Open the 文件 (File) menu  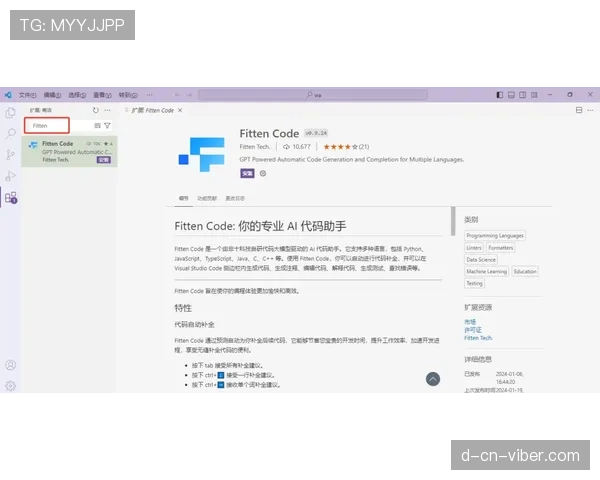28,95
